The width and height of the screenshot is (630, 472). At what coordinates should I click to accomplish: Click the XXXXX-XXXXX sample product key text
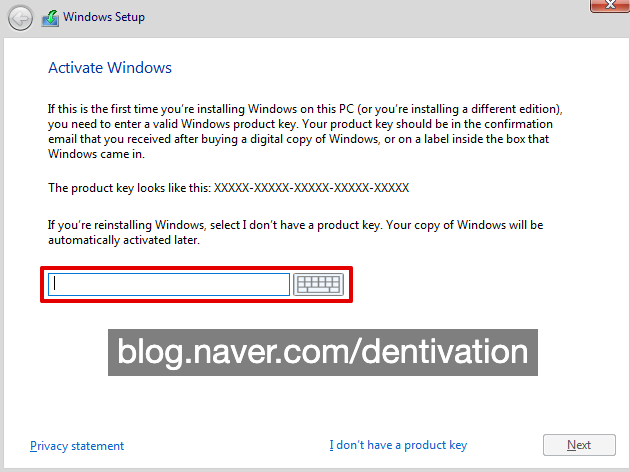[x=311, y=188]
